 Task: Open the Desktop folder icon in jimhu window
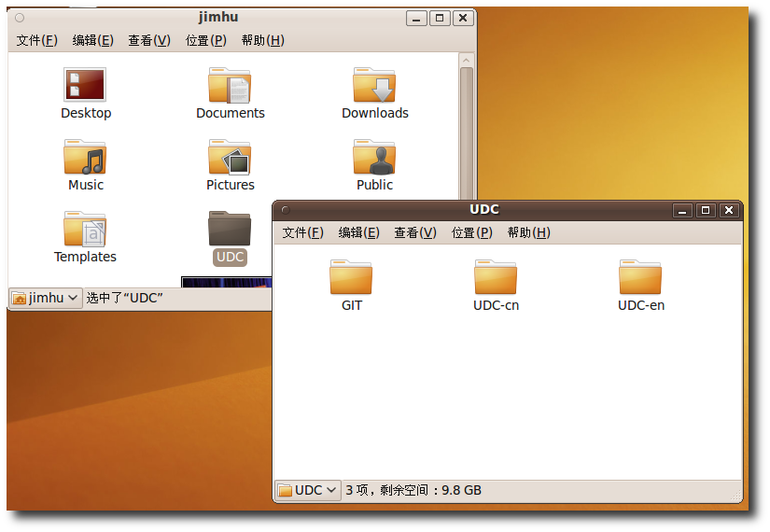click(x=85, y=85)
